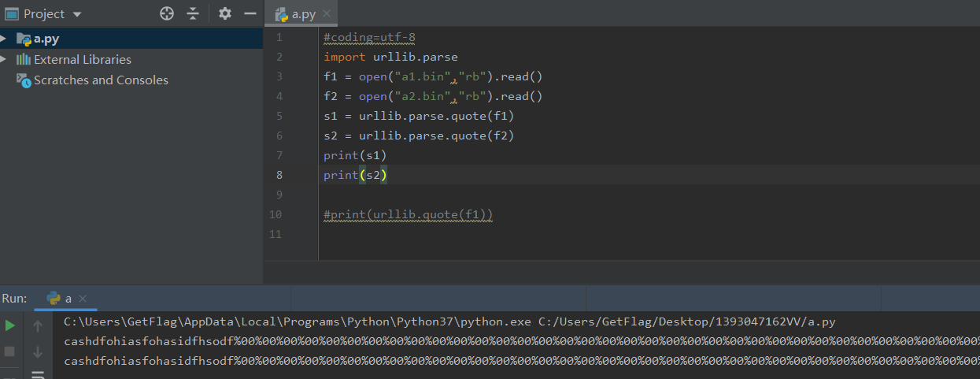
Task: Select the 'a' run tab
Action: (x=68, y=299)
